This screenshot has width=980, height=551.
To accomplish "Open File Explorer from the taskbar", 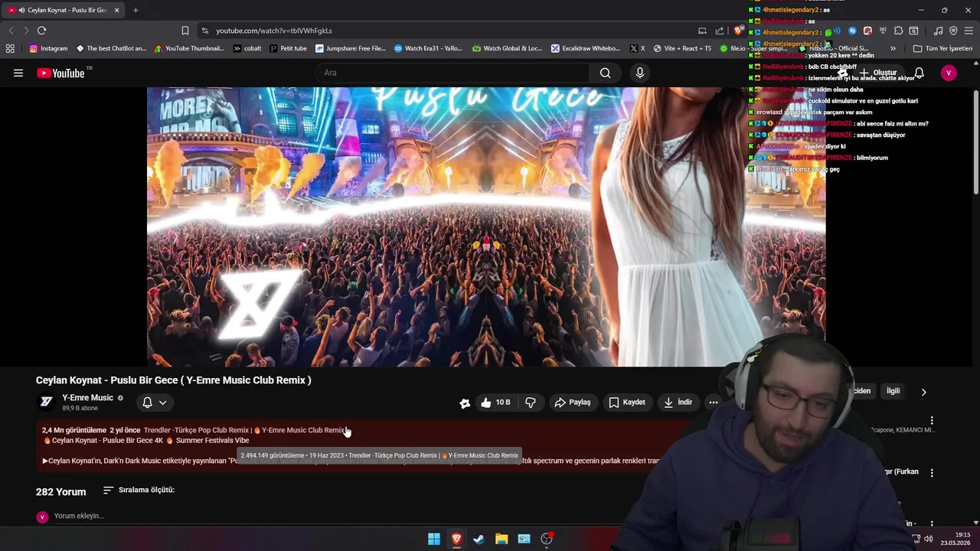I will click(x=501, y=539).
